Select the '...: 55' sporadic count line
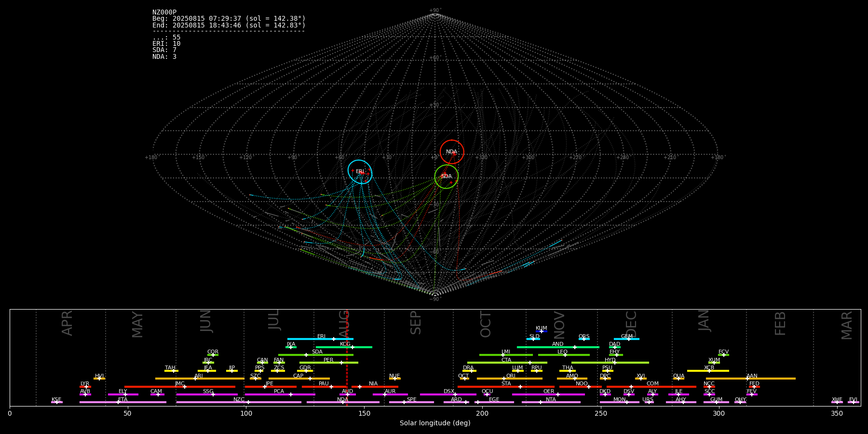Image resolution: width=868 pixels, height=434 pixels. [166, 37]
